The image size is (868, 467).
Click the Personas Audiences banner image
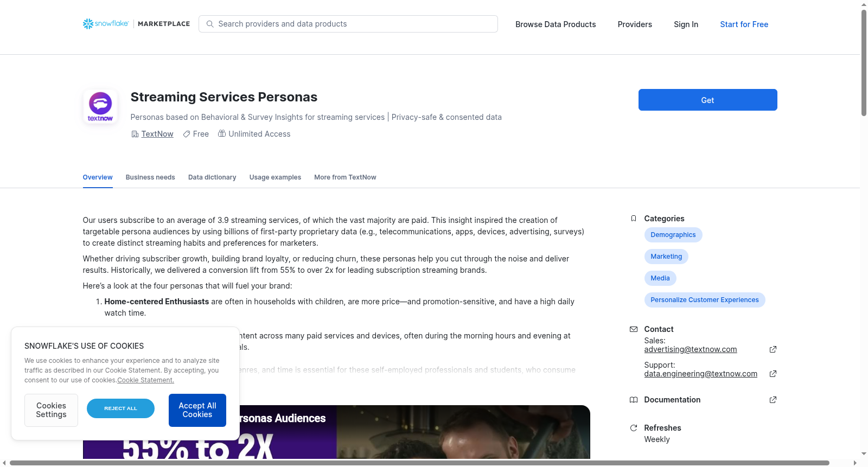(x=336, y=432)
